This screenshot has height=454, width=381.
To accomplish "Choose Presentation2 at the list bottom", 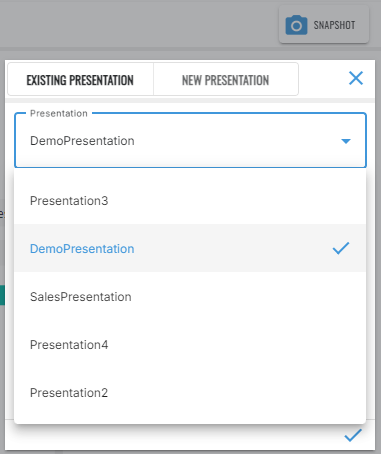I will click(x=190, y=392).
